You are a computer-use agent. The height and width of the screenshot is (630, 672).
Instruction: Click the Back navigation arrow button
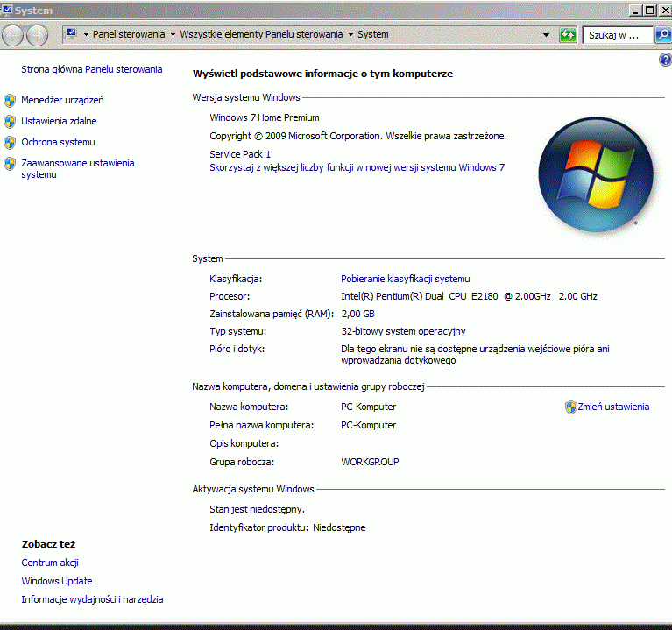pos(12,35)
